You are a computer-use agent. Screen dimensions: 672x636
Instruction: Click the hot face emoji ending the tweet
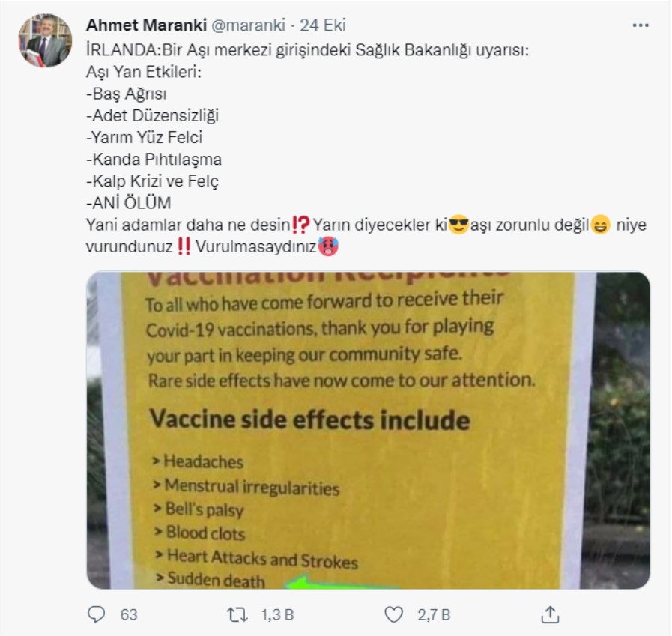coord(327,246)
